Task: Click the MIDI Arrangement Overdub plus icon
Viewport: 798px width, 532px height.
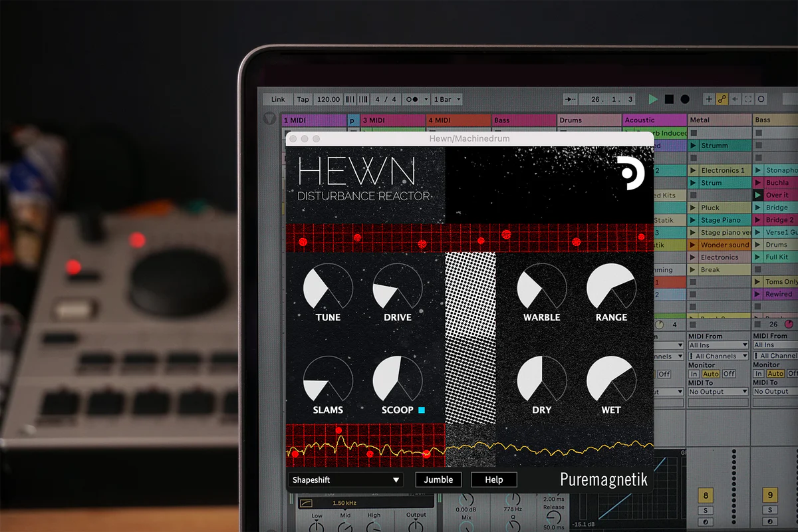Action: click(x=709, y=99)
